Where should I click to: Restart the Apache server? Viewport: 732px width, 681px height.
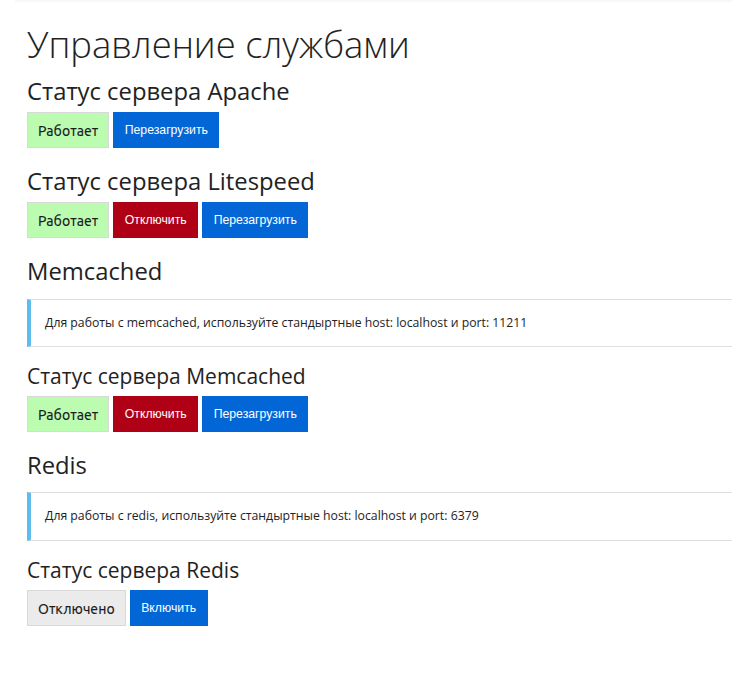[165, 130]
